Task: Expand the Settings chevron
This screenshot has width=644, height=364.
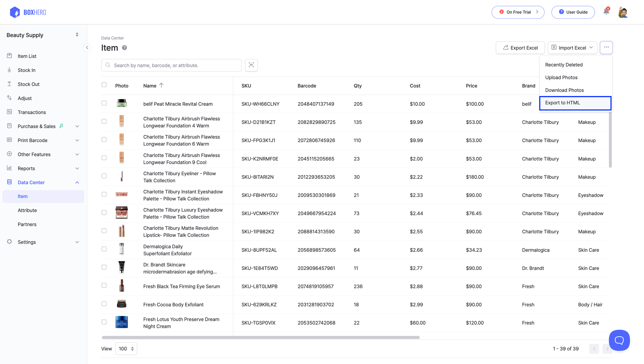Action: (77, 242)
